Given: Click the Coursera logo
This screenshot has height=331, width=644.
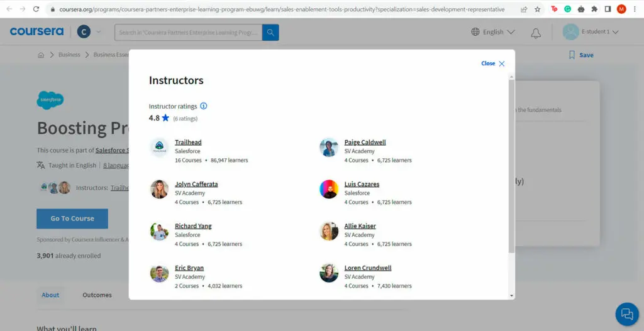Looking at the screenshot, I should (36, 31).
